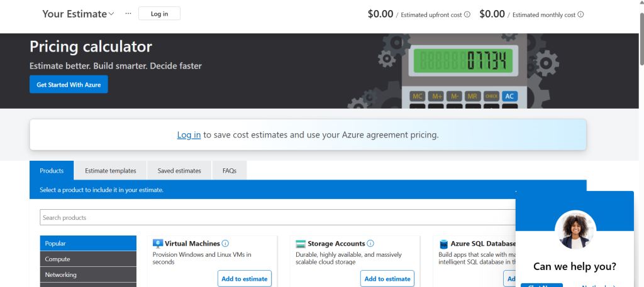Click "Can we help you?" chat heading

click(575, 266)
